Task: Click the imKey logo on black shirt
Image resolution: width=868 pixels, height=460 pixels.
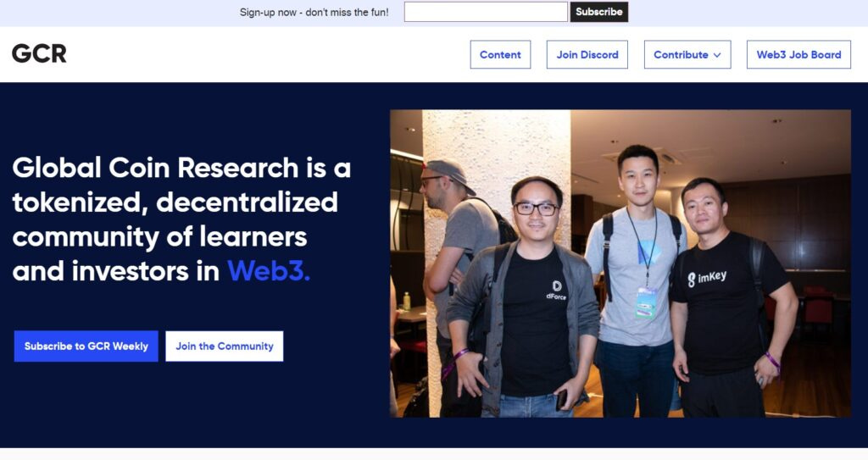Action: 707,278
